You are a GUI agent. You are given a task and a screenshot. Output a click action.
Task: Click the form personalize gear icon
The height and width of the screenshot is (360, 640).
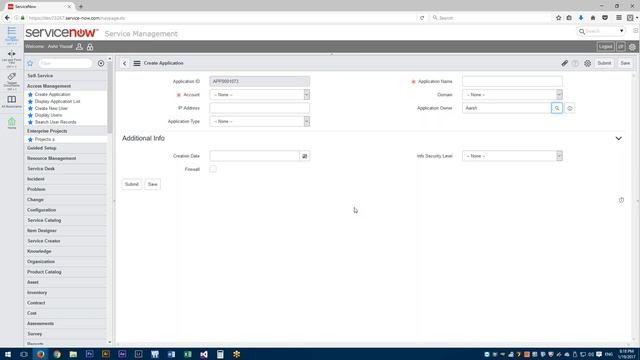(587, 63)
